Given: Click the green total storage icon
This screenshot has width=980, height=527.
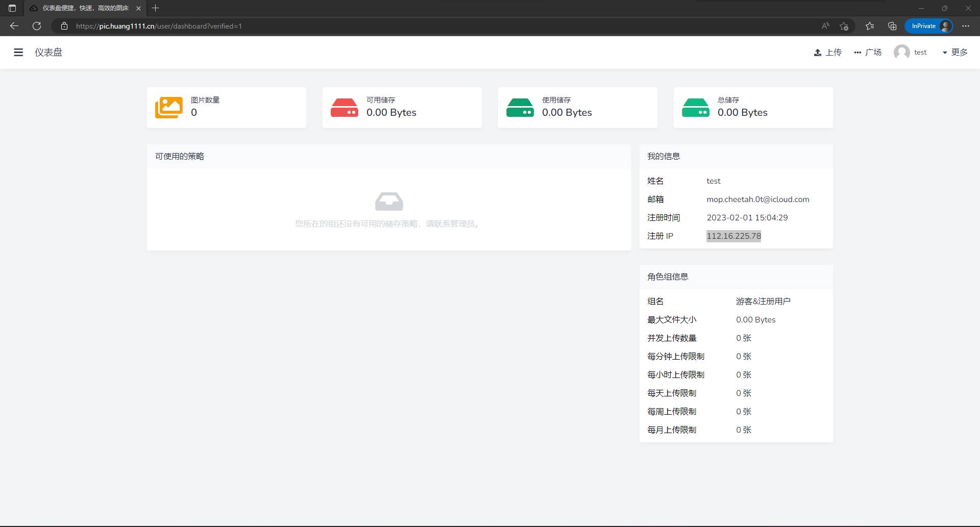Looking at the screenshot, I should point(696,108).
